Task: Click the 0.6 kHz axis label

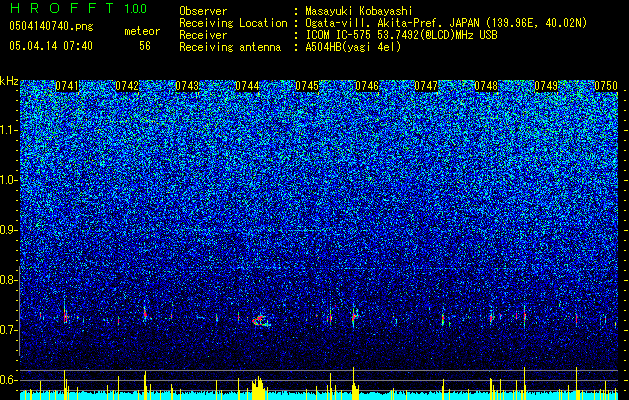Action: point(8,380)
